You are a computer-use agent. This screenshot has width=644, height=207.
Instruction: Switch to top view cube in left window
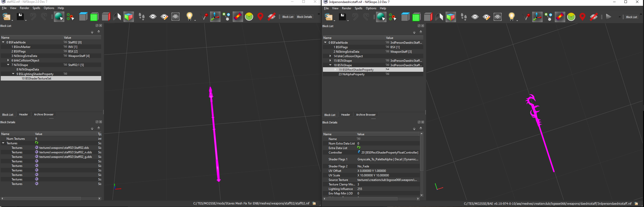83,17
